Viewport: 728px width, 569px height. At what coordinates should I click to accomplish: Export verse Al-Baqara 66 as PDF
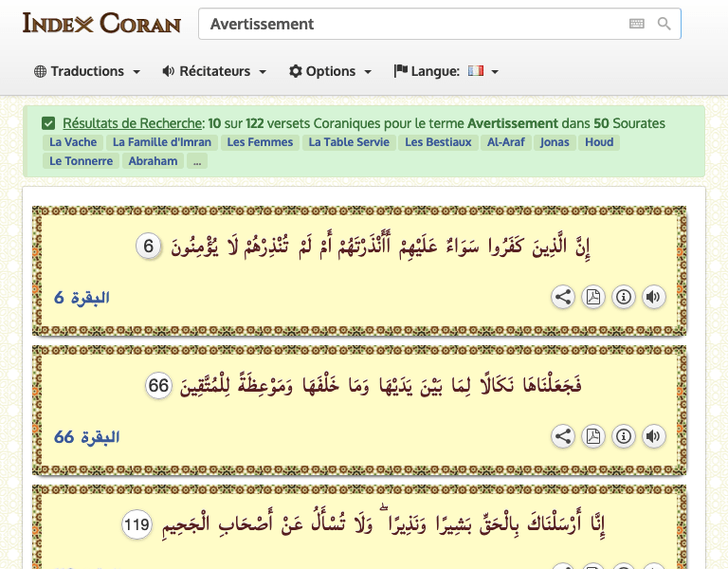[593, 436]
